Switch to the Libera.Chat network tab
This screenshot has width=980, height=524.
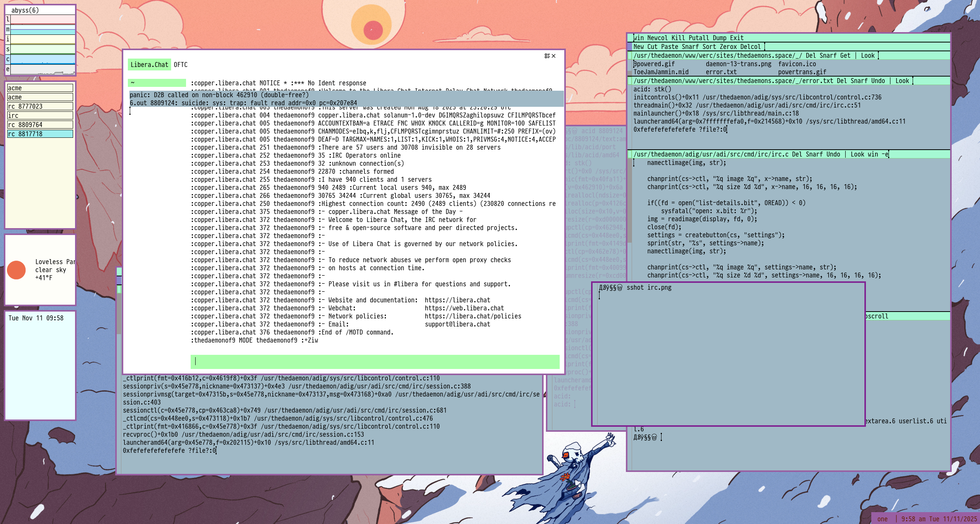(149, 65)
